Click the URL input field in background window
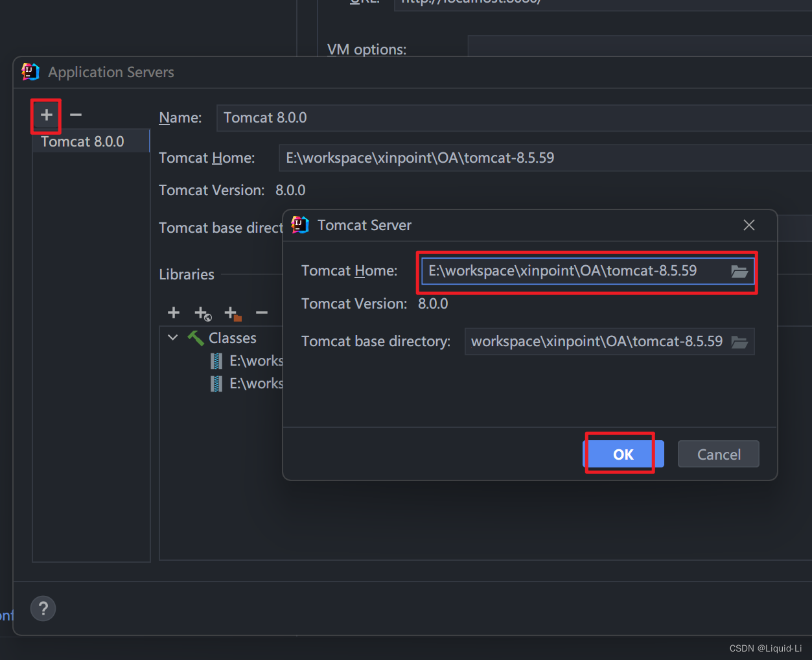Screen dimensions: 812x660 pyautogui.click(x=603, y=4)
